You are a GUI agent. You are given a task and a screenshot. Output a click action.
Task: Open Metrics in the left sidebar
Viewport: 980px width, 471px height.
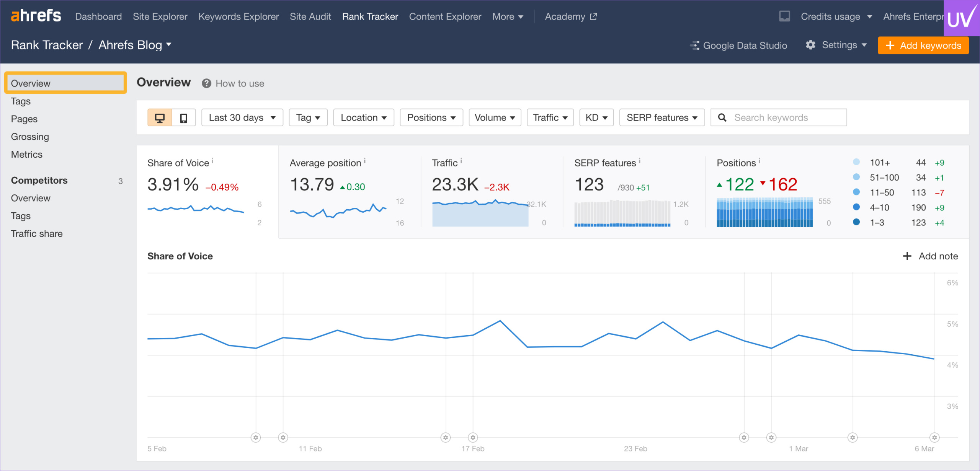tap(26, 154)
